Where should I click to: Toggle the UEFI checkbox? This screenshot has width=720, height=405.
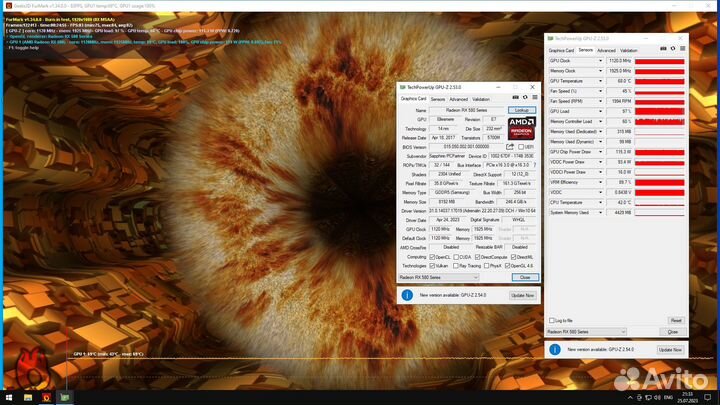521,147
